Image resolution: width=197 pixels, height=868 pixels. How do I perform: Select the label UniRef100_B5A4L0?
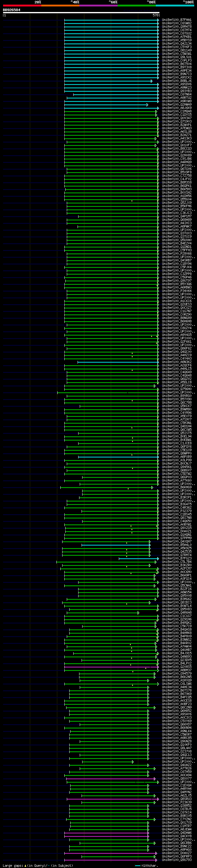pos(176,545)
